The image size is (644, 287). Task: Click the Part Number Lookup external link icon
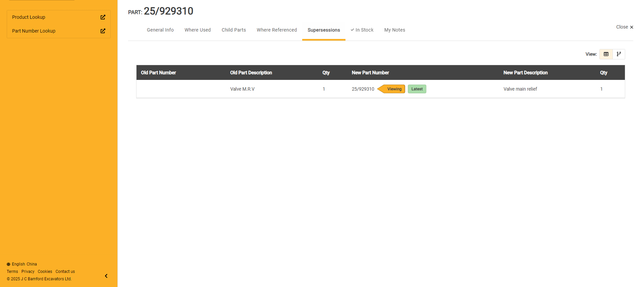(x=103, y=31)
